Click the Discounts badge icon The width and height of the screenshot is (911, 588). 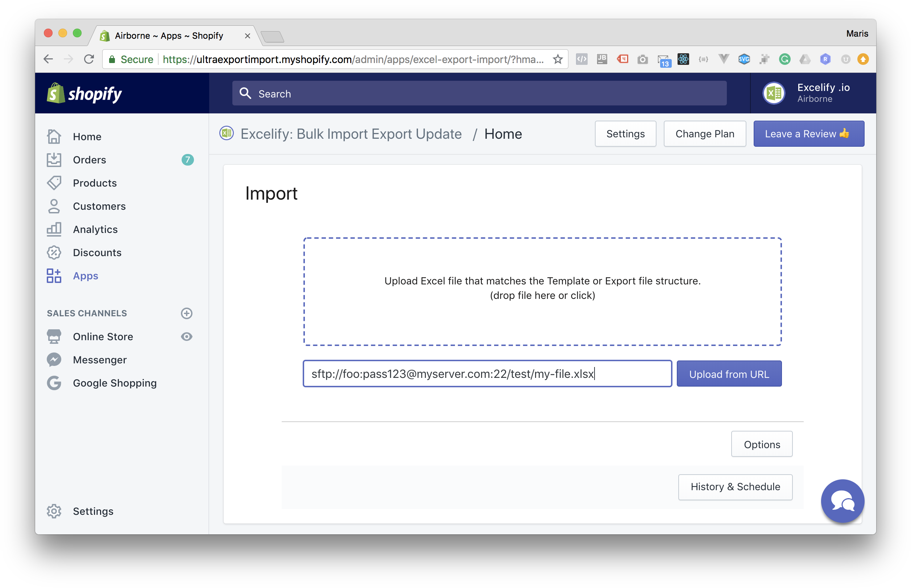(54, 253)
